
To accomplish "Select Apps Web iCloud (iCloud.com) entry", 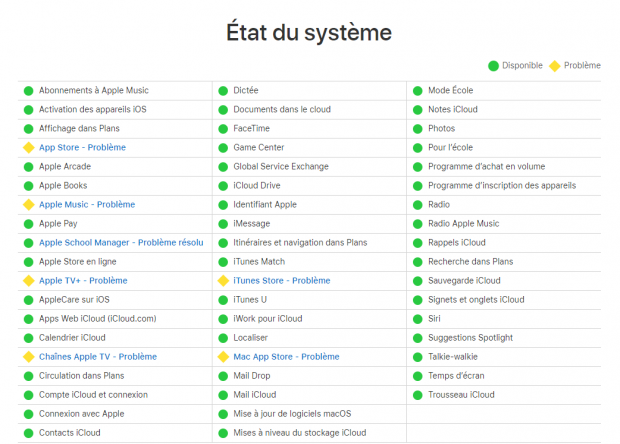I will pos(98,319).
